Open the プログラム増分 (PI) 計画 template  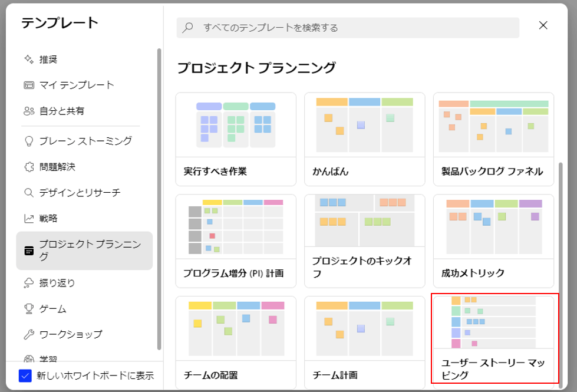pos(236,241)
